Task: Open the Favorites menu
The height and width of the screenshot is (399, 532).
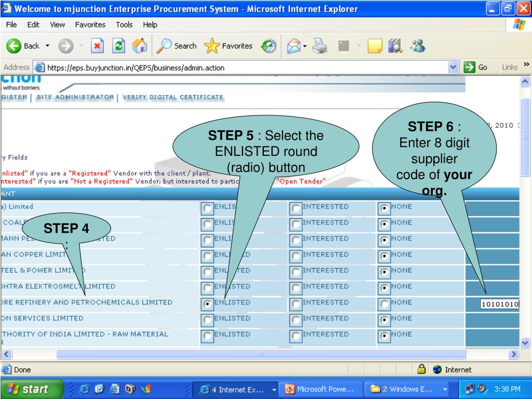Action: pos(90,24)
